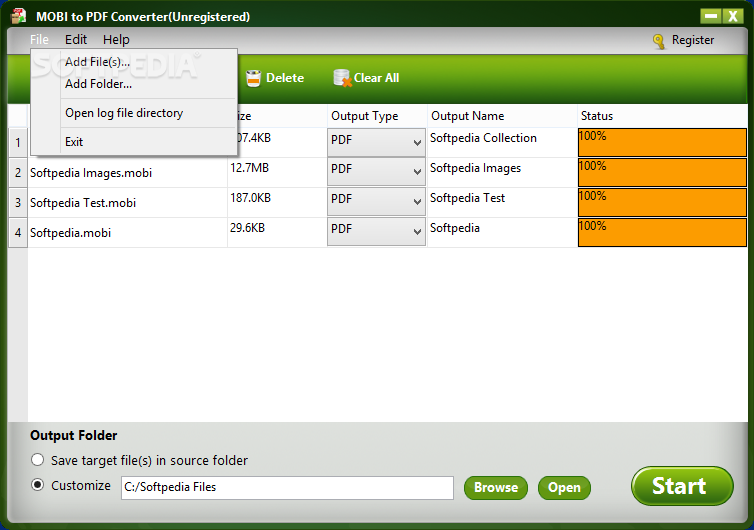Click progress bar in row 4
The width and height of the screenshot is (754, 530).
point(662,232)
